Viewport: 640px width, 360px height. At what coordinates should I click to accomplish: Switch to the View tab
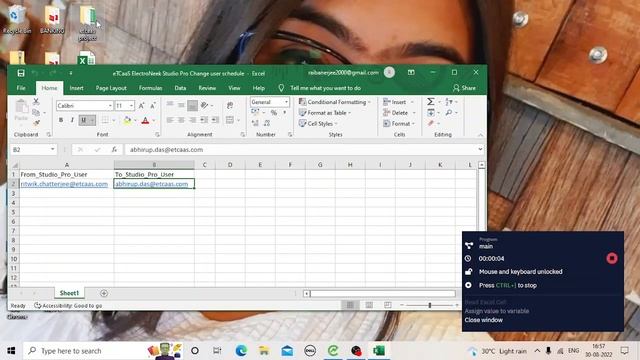pyautogui.click(x=234, y=88)
